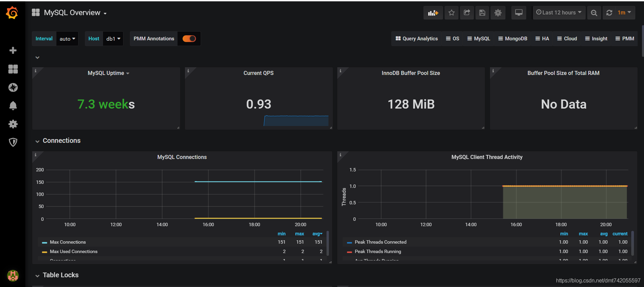Click info corner of InnoDB Buffer Pool Size
The width and height of the screenshot is (644, 287).
(x=340, y=71)
